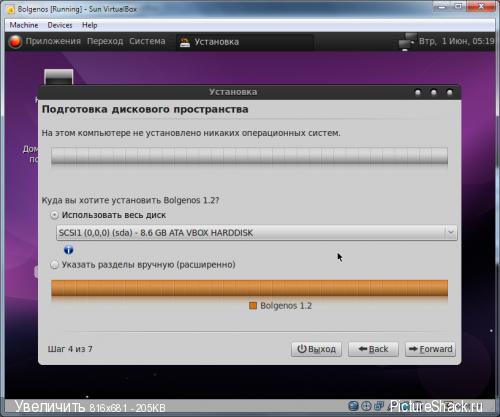Open the Machine menu in VirtualBox
This screenshot has height=417, width=500.
point(24,25)
